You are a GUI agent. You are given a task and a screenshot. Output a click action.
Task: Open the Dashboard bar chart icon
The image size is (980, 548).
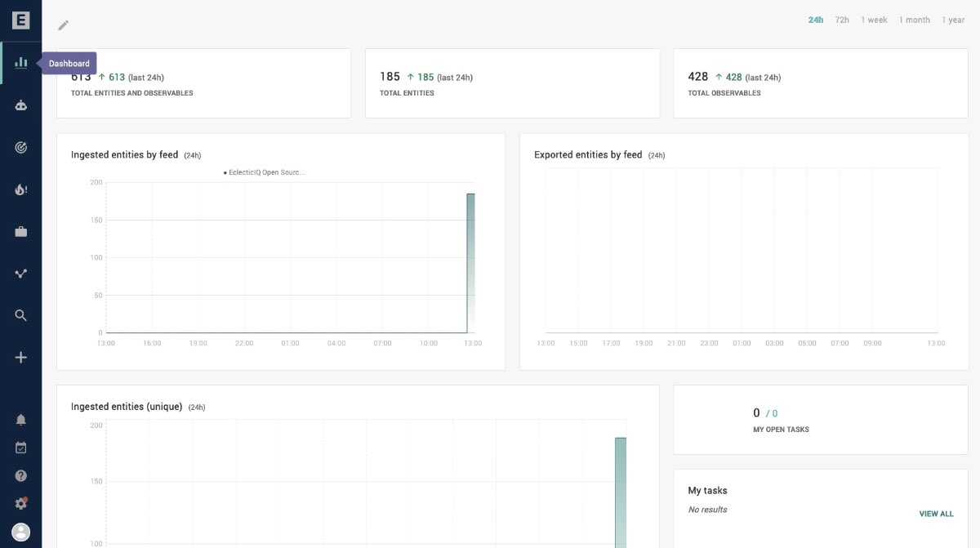pyautogui.click(x=21, y=63)
